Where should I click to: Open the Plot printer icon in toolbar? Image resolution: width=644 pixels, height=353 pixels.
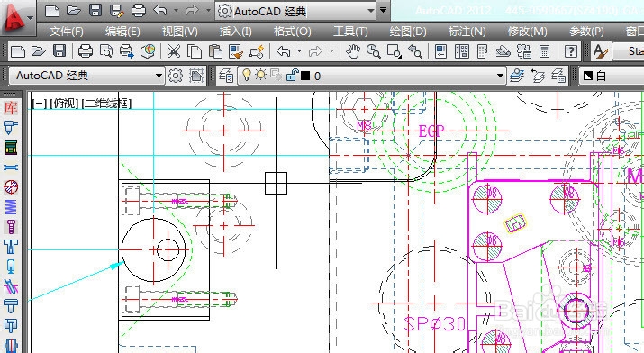click(x=85, y=51)
